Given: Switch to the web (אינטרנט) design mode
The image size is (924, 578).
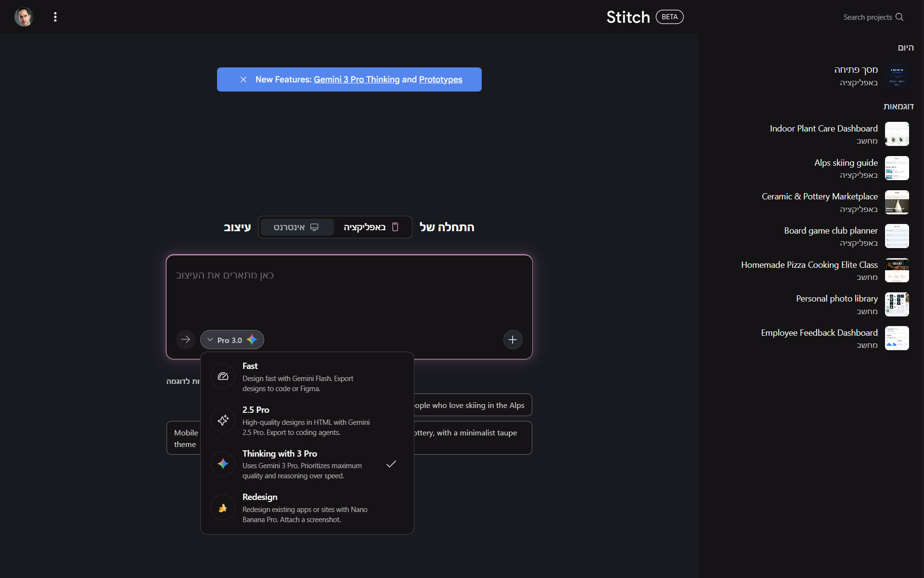Looking at the screenshot, I should coord(296,227).
